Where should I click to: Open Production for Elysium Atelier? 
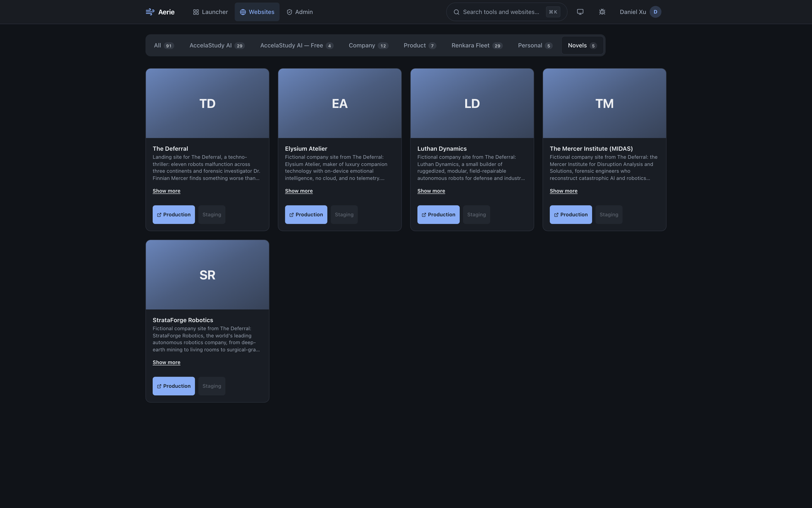point(306,214)
